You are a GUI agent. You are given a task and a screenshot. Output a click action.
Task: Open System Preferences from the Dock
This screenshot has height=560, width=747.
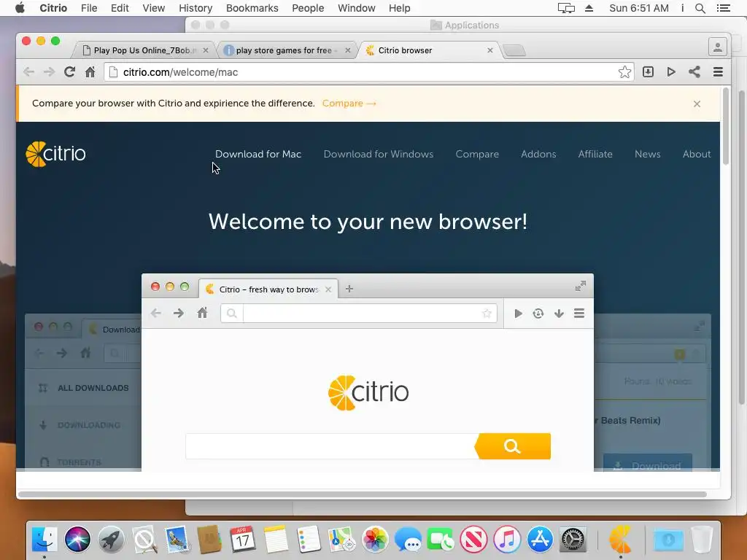coord(573,540)
